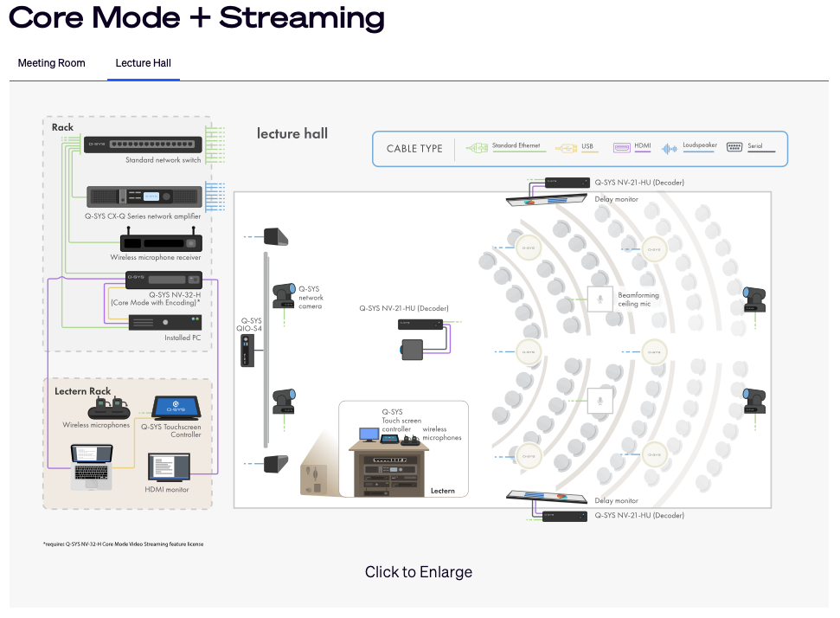Click the 'Q-SYS Touchscreen Controller' label

click(171, 431)
